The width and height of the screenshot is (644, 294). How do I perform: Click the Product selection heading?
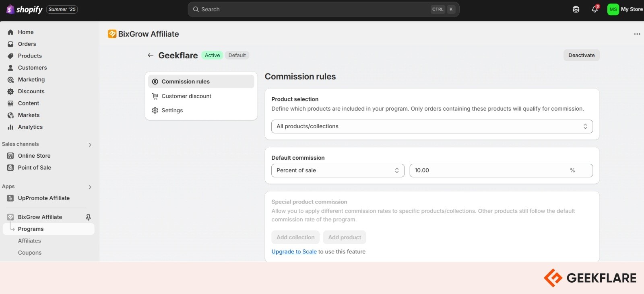[295, 99]
